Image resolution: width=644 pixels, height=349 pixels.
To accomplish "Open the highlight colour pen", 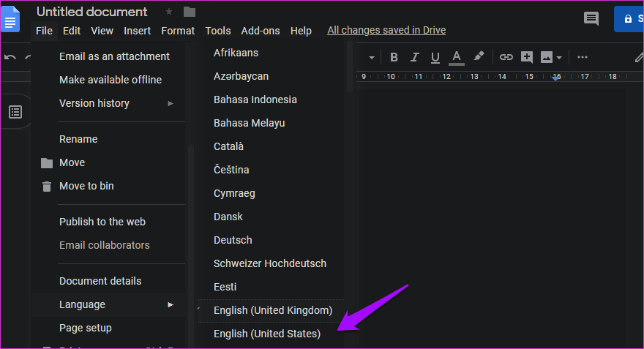I will [x=479, y=56].
